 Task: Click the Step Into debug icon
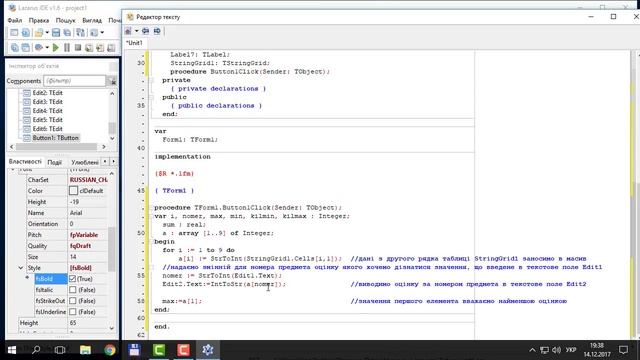[89, 48]
